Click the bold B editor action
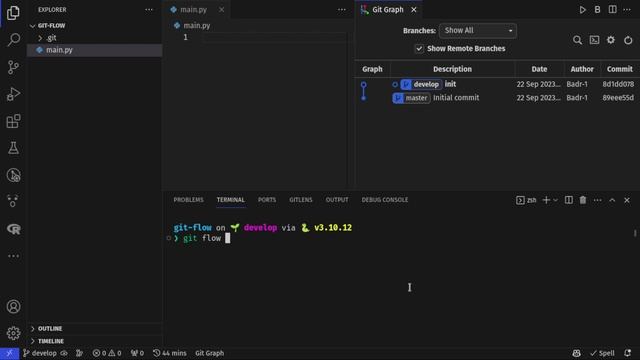Viewport: 640px width, 360px height. click(x=597, y=9)
